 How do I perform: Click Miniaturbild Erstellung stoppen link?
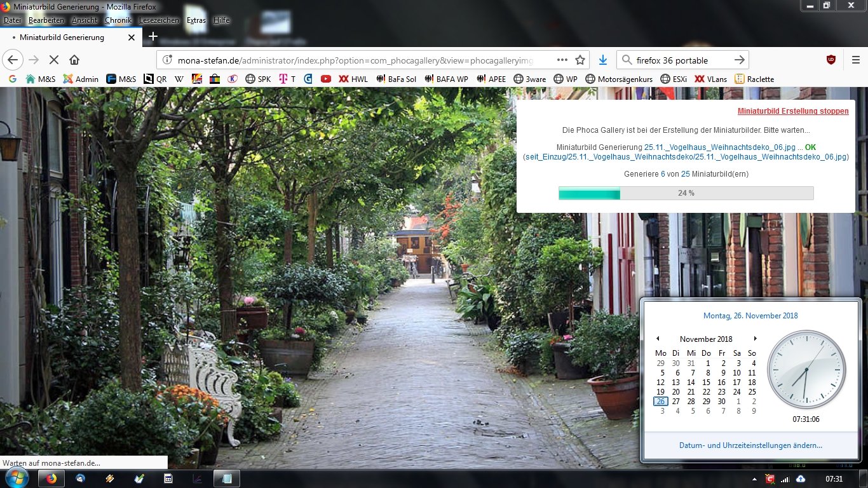(x=792, y=111)
